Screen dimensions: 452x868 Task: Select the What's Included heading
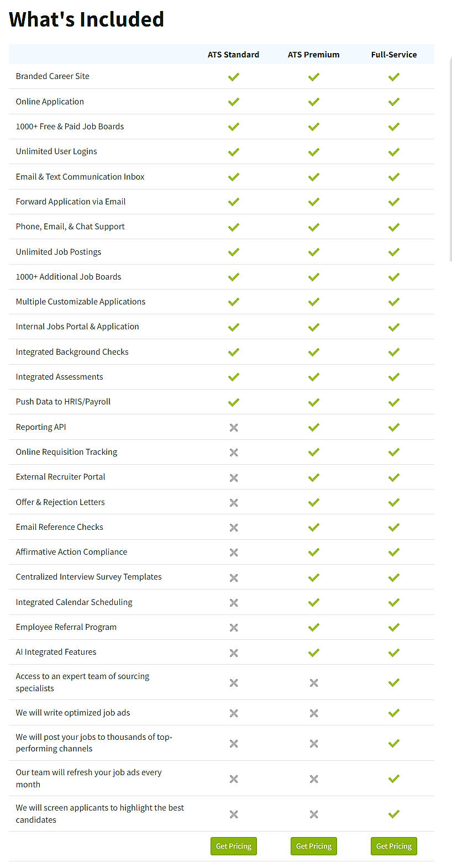86,19
